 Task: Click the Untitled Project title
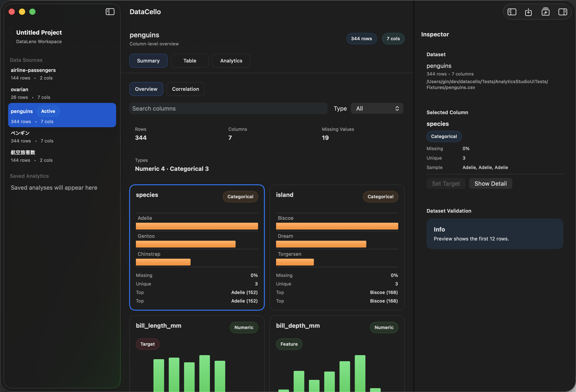point(39,32)
